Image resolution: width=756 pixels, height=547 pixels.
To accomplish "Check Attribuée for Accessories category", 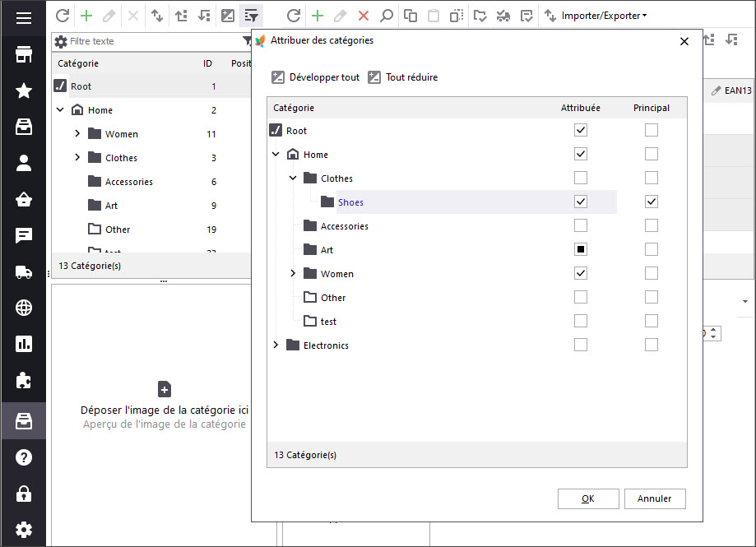I will [581, 225].
